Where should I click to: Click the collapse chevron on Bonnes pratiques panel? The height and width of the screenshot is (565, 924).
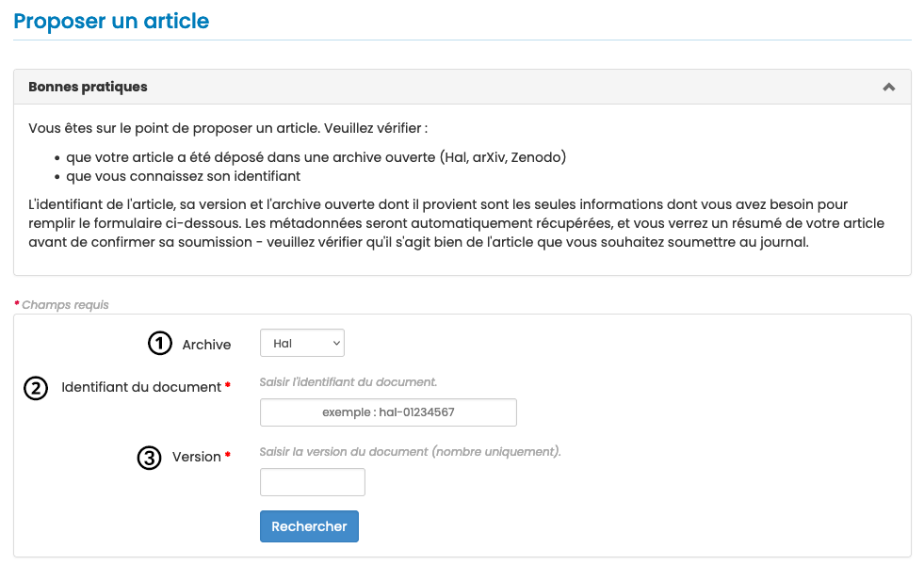pyautogui.click(x=888, y=86)
